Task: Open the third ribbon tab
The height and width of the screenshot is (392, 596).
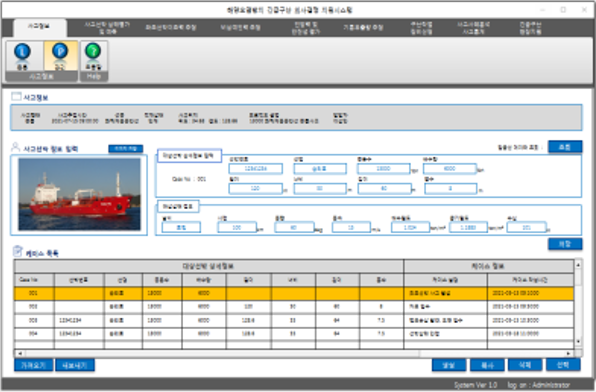Action: pos(171,27)
